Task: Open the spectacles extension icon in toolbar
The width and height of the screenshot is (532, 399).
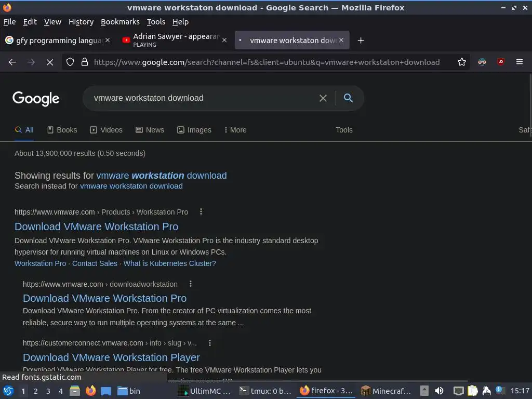Action: [482, 62]
